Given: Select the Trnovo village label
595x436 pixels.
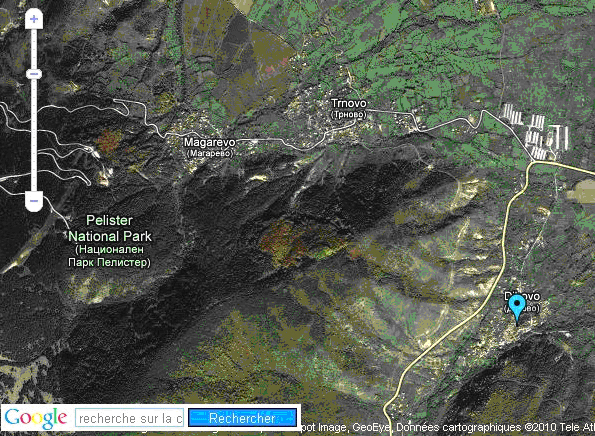Looking at the screenshot, I should (x=349, y=103).
